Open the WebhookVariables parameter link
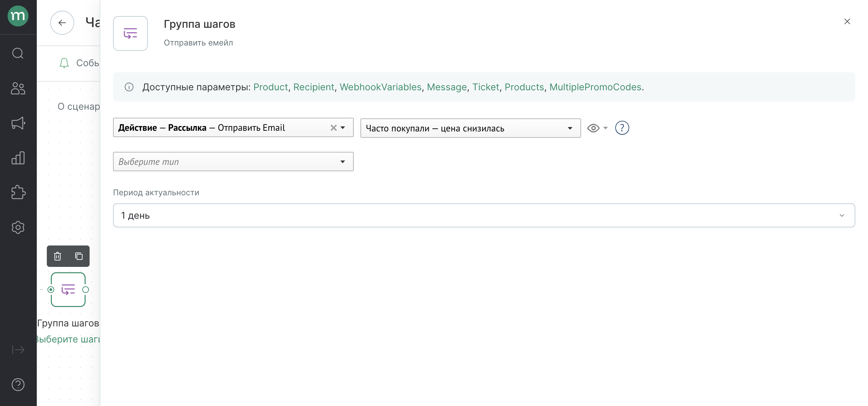Viewport: 868px width, 406px height. click(x=381, y=87)
